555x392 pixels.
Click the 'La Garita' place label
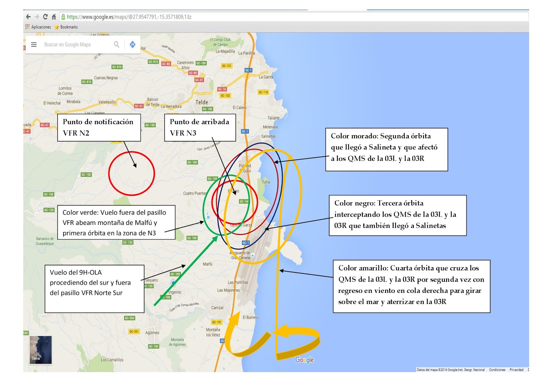coord(266,77)
